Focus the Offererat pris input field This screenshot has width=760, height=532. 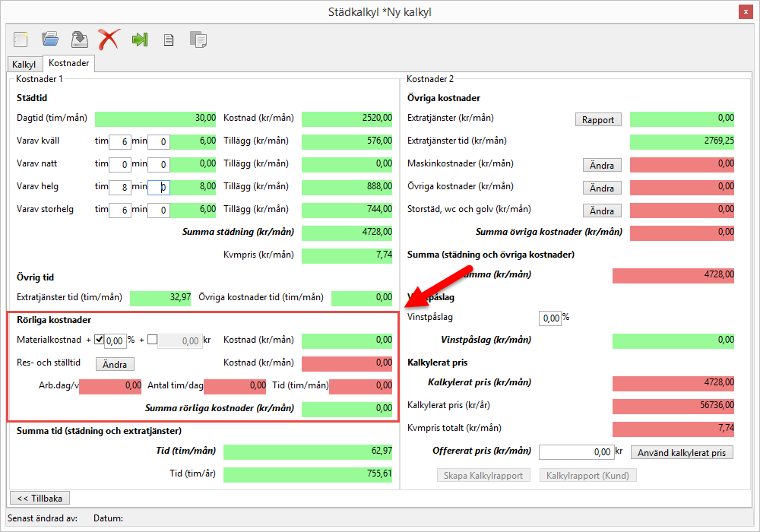pos(576,452)
